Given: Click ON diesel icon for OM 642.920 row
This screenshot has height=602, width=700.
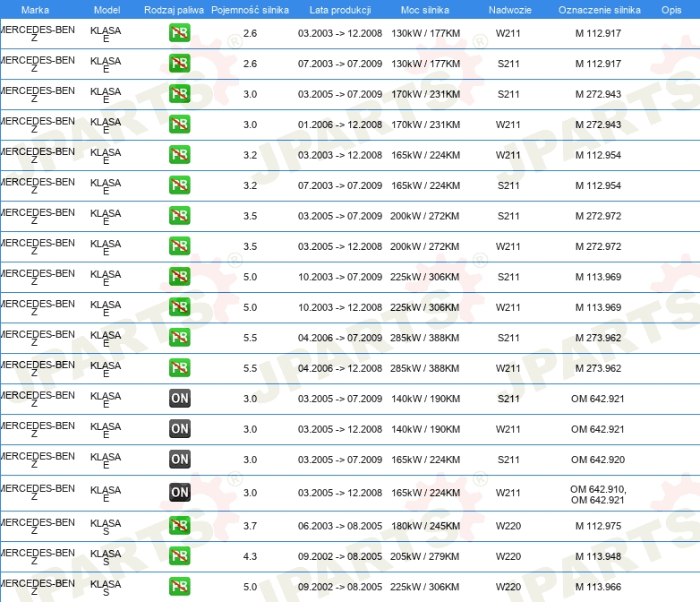Looking at the screenshot, I should 179,459.
